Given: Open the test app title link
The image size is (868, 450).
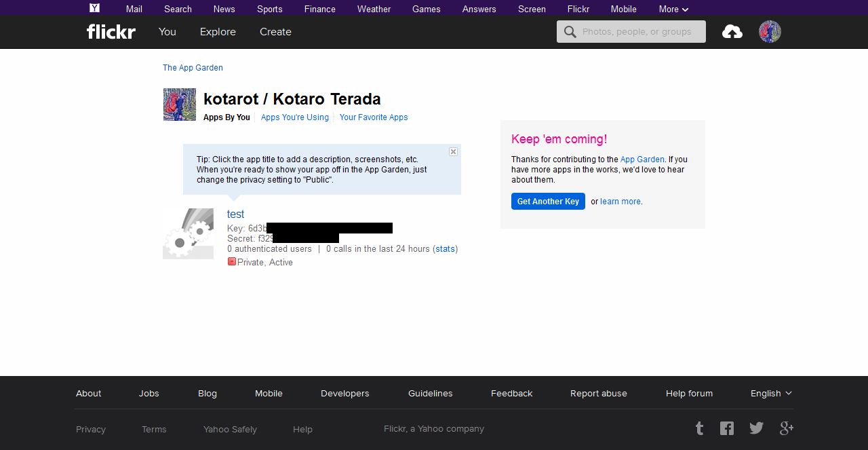Looking at the screenshot, I should (x=235, y=214).
